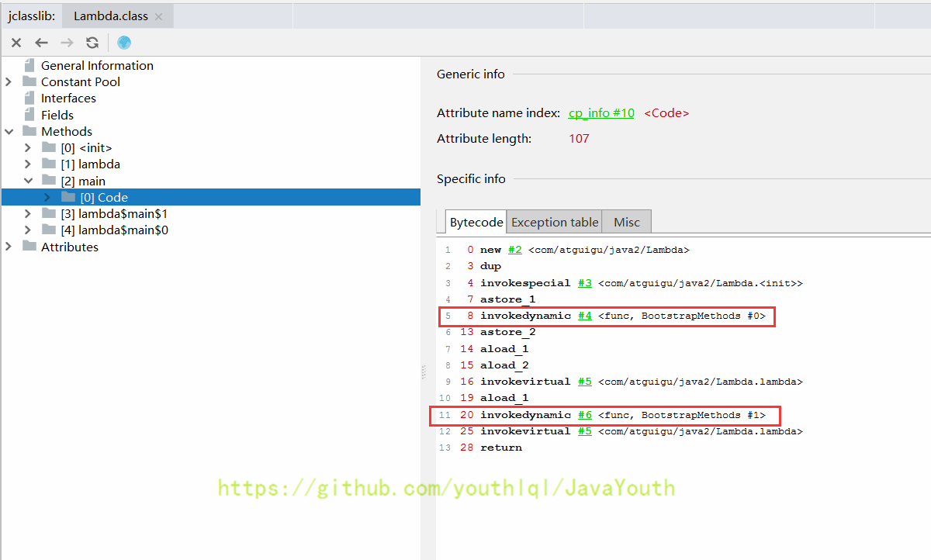931x560 pixels.
Task: Open constant pool link #4 on invokedynamic
Action: pos(584,316)
